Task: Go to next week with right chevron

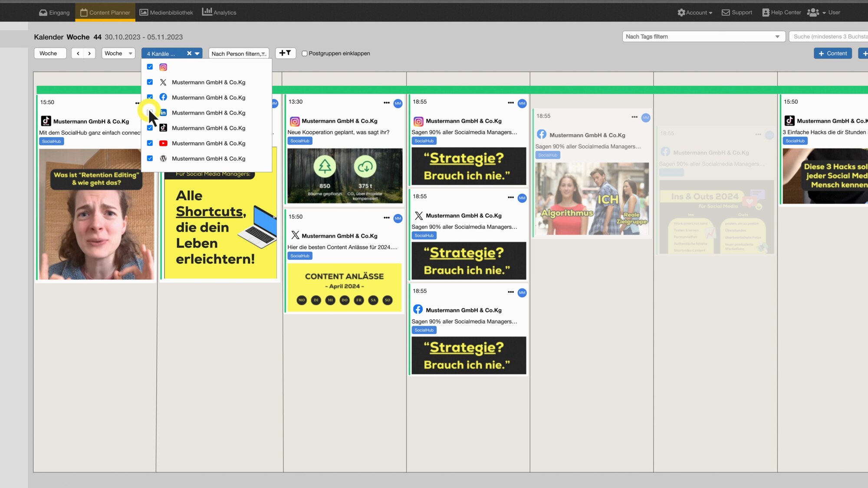Action: 89,53
